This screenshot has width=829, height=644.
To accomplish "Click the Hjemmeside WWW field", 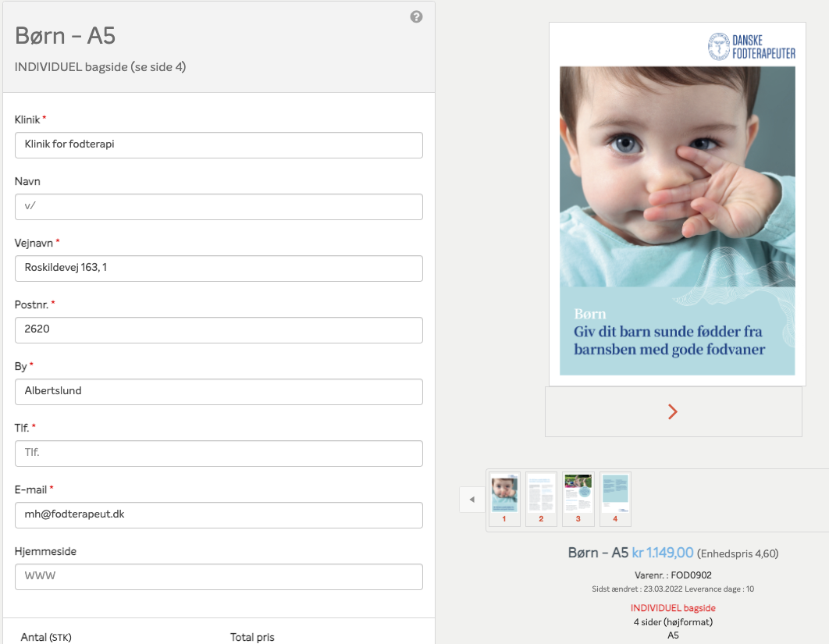I will tap(219, 577).
